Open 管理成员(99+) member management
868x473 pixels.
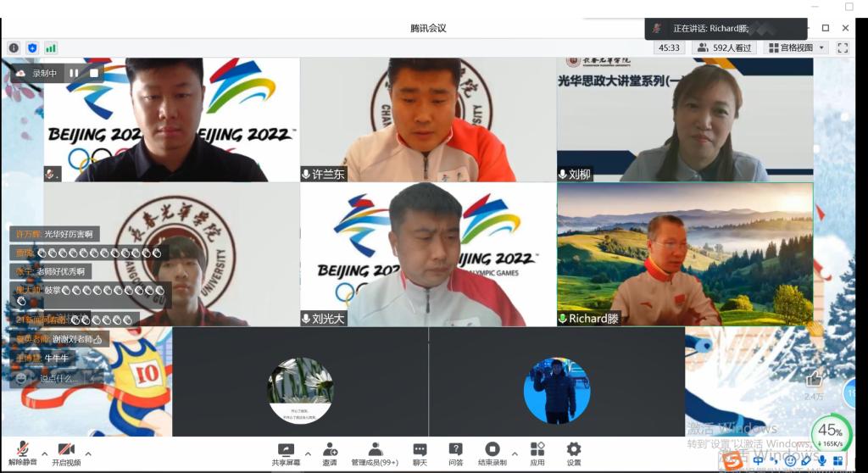375,454
